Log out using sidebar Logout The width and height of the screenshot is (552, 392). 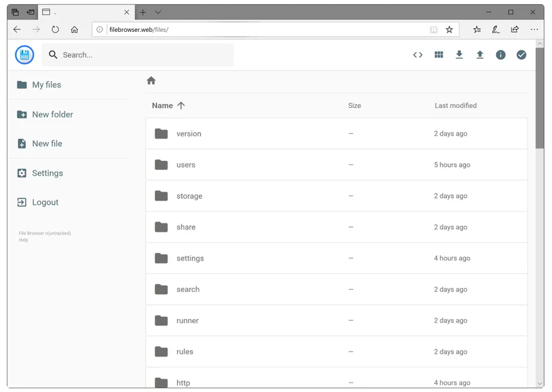tap(38, 202)
